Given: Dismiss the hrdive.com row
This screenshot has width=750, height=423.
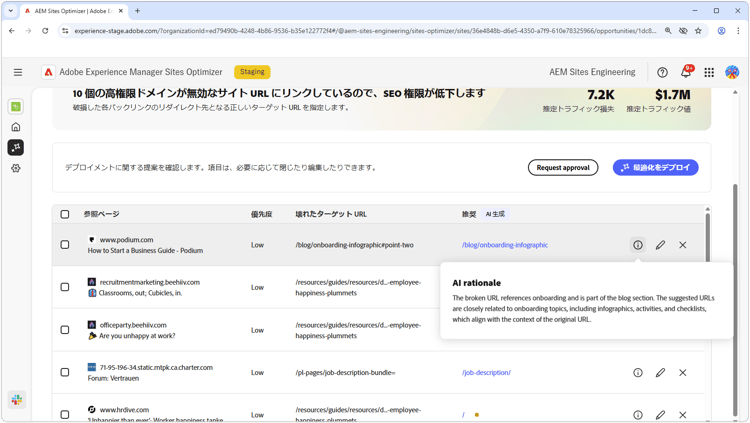Looking at the screenshot, I should [x=683, y=415].
